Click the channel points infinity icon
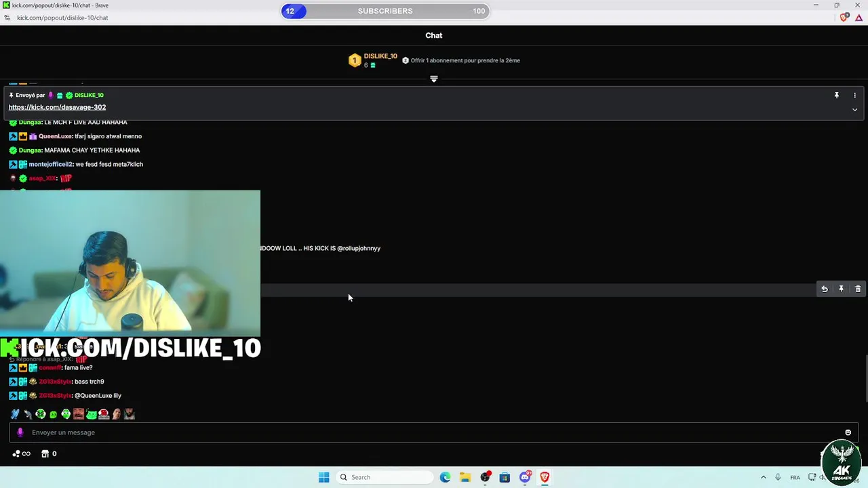 pyautogui.click(x=22, y=454)
